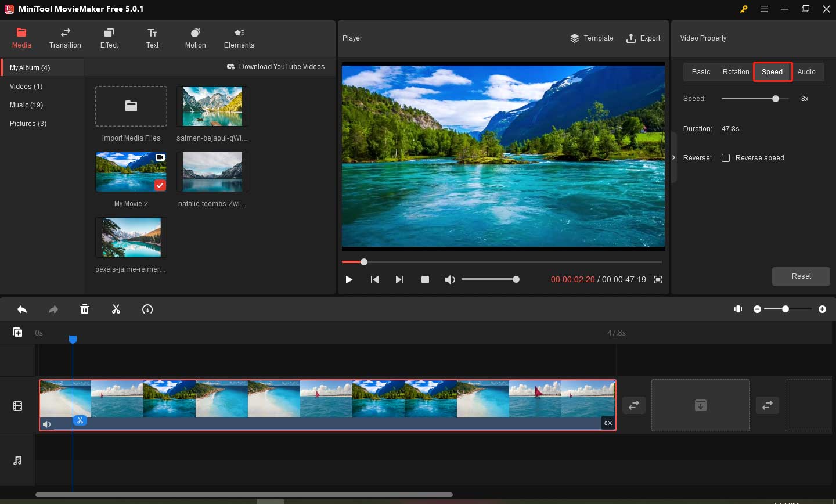836x504 pixels.
Task: Click the Speed slider handle set at 8x
Action: pos(776,98)
